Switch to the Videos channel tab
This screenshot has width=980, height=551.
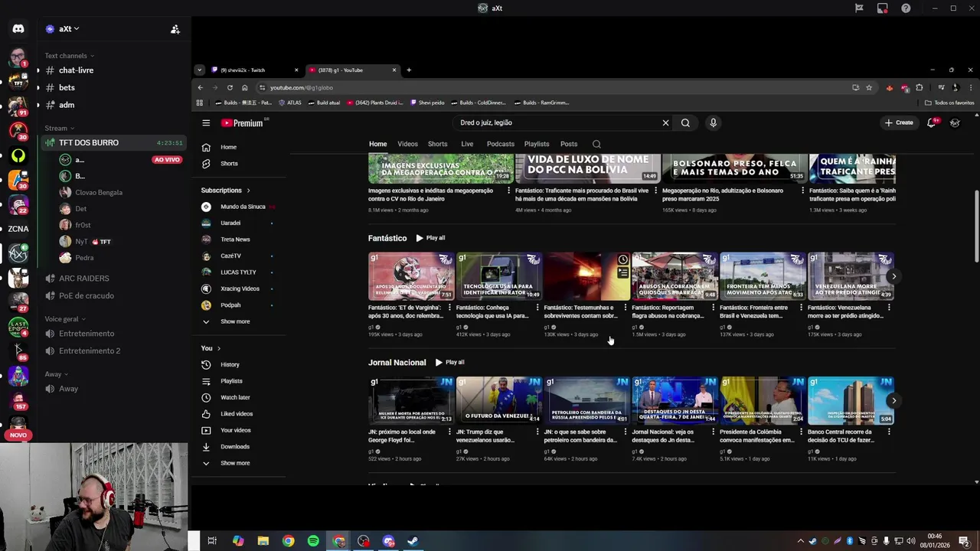point(407,144)
